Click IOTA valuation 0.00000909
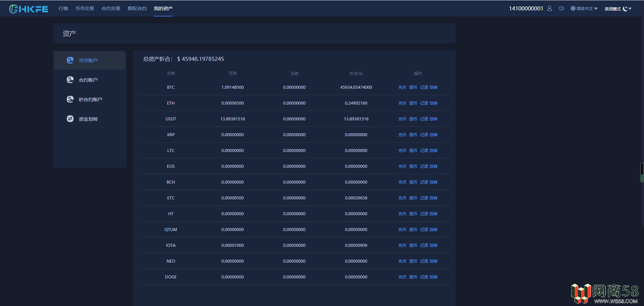This screenshot has height=306, width=644. click(356, 245)
